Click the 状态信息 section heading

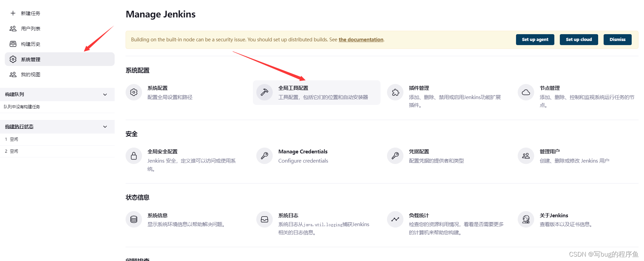click(x=138, y=197)
